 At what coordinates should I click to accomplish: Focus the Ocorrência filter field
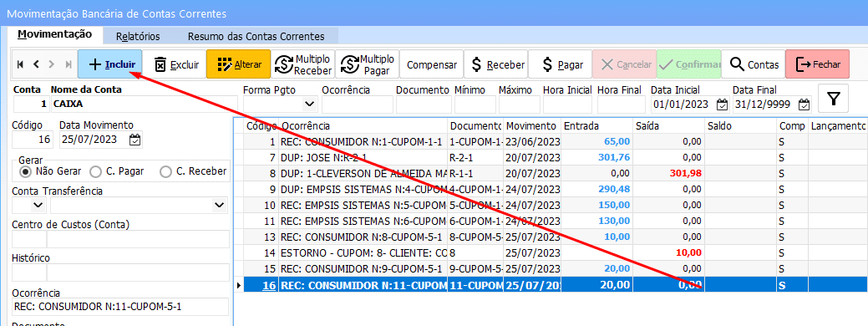click(357, 104)
